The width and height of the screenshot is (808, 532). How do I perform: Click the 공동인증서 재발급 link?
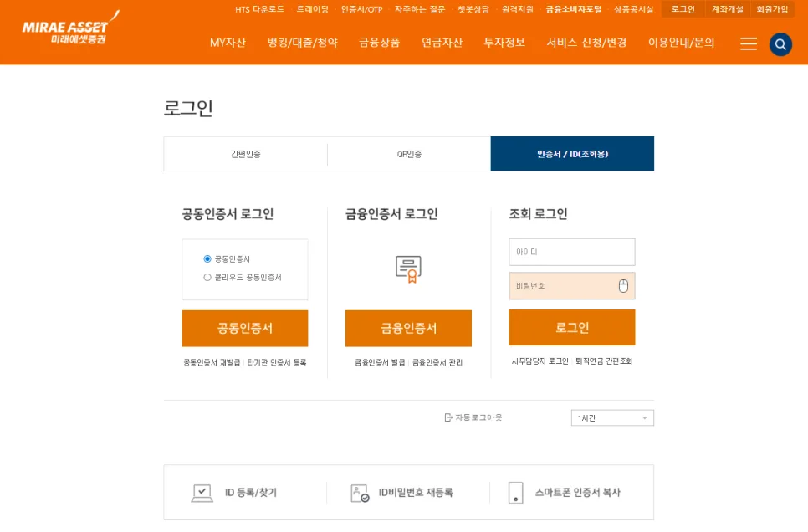click(212, 362)
